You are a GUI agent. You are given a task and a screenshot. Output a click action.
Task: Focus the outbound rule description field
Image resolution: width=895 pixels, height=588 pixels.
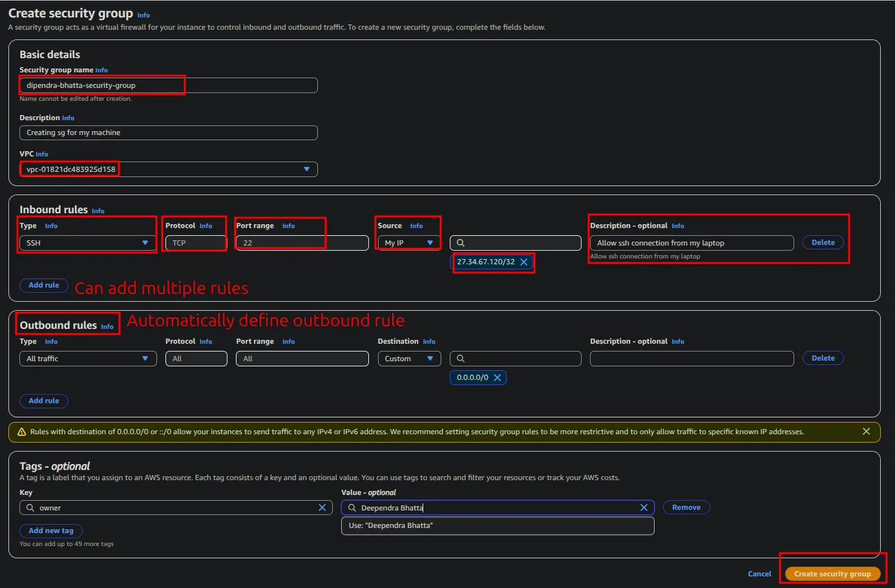click(691, 359)
